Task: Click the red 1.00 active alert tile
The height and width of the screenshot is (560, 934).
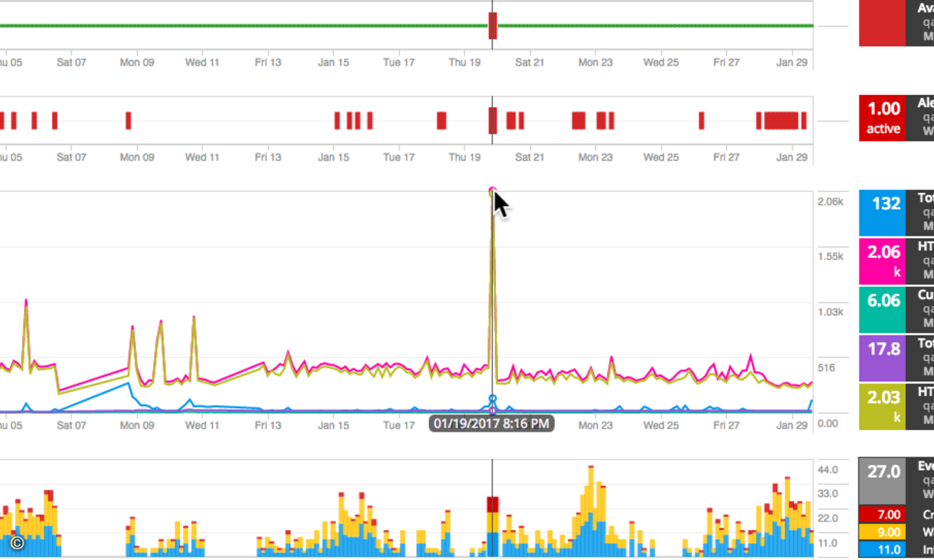Action: pyautogui.click(x=882, y=118)
